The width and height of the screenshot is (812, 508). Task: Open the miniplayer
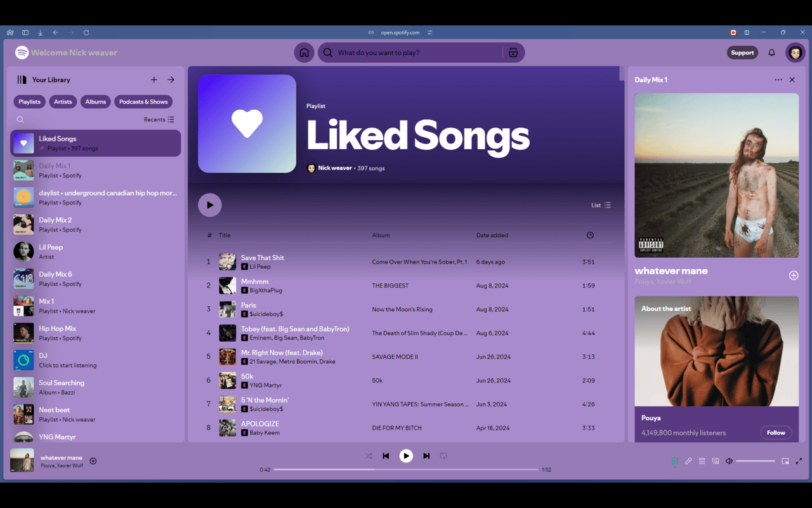click(x=785, y=461)
